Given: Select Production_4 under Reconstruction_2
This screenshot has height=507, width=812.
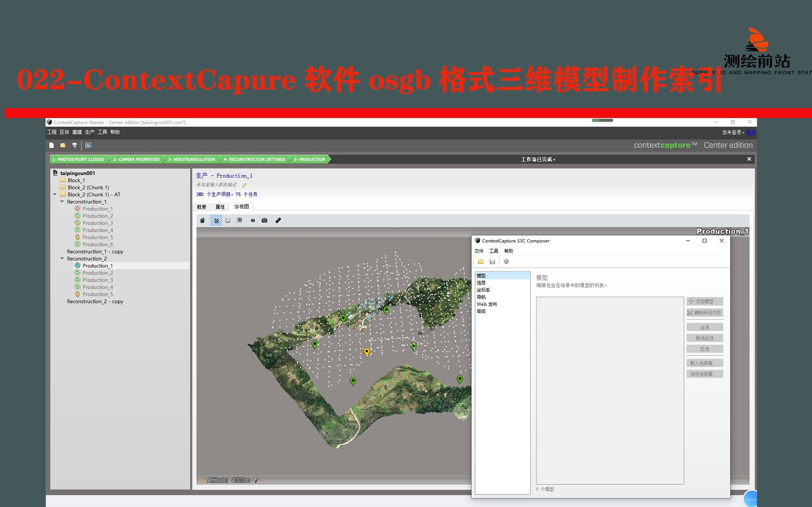Looking at the screenshot, I should point(98,287).
